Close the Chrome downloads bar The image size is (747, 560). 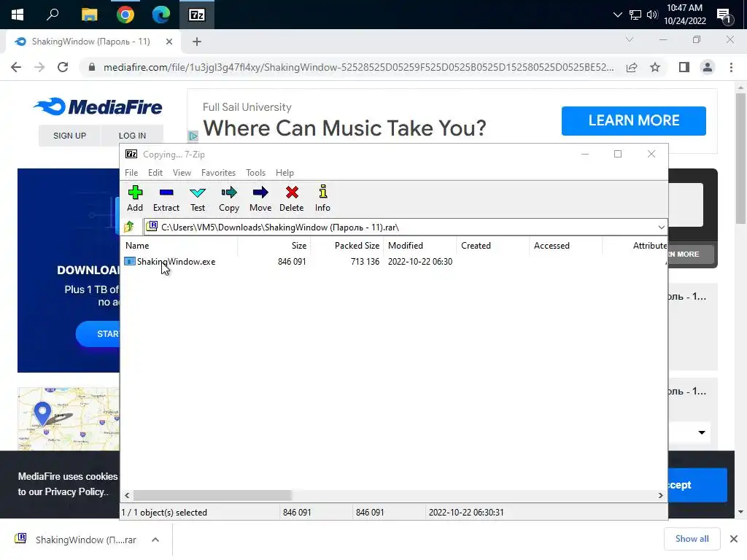pyautogui.click(x=734, y=539)
